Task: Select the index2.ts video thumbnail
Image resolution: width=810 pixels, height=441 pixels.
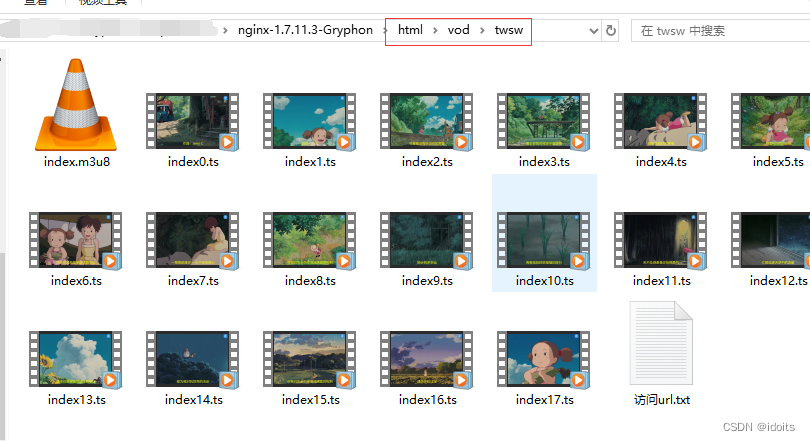Action: 427,122
